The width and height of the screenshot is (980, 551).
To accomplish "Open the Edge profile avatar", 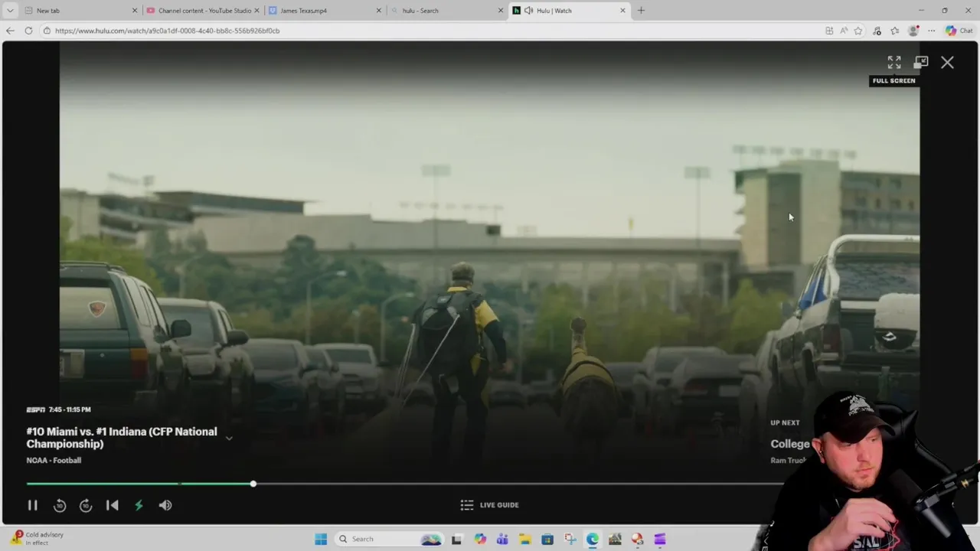I will 913,31.
